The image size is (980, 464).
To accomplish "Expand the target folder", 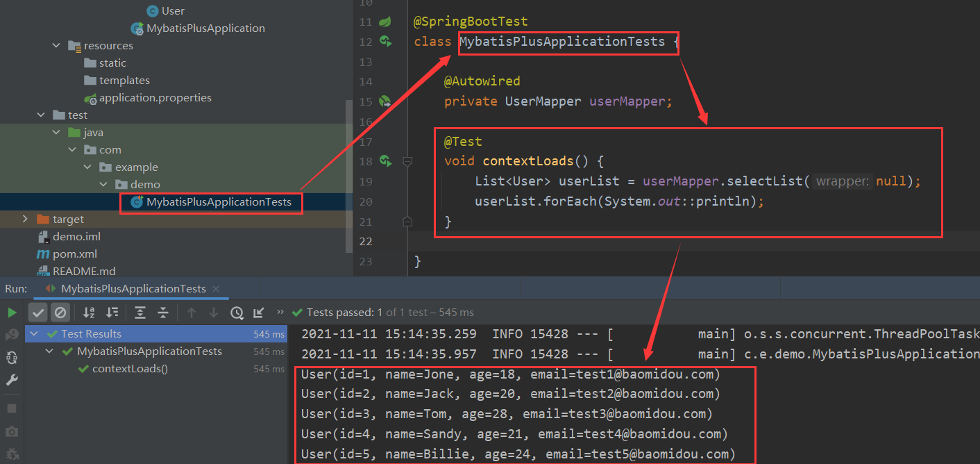I will pos(26,219).
